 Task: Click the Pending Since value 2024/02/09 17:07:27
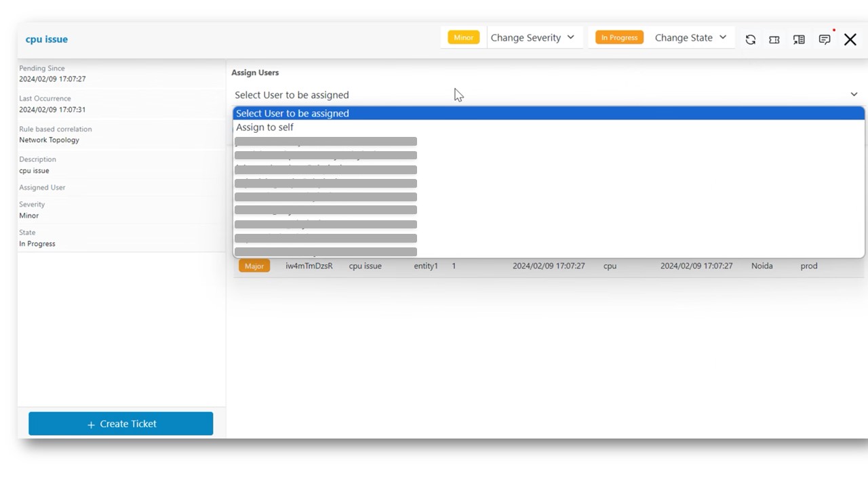click(52, 79)
